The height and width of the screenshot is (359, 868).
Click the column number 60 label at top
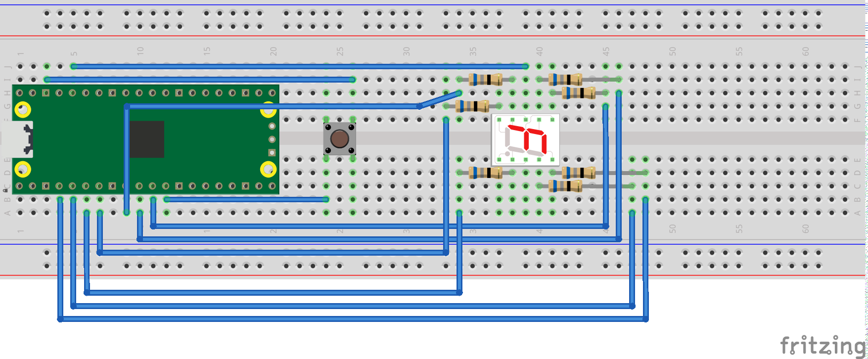(x=806, y=51)
